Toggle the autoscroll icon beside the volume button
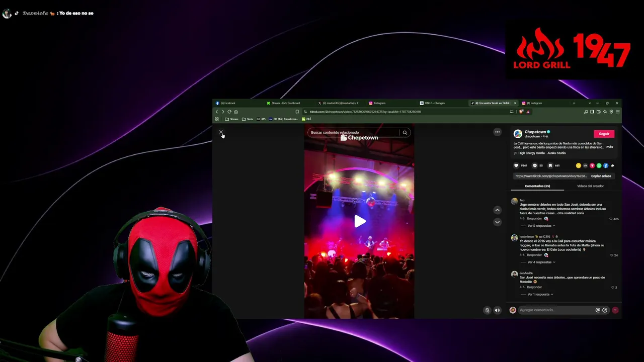644x362 pixels. click(487, 310)
